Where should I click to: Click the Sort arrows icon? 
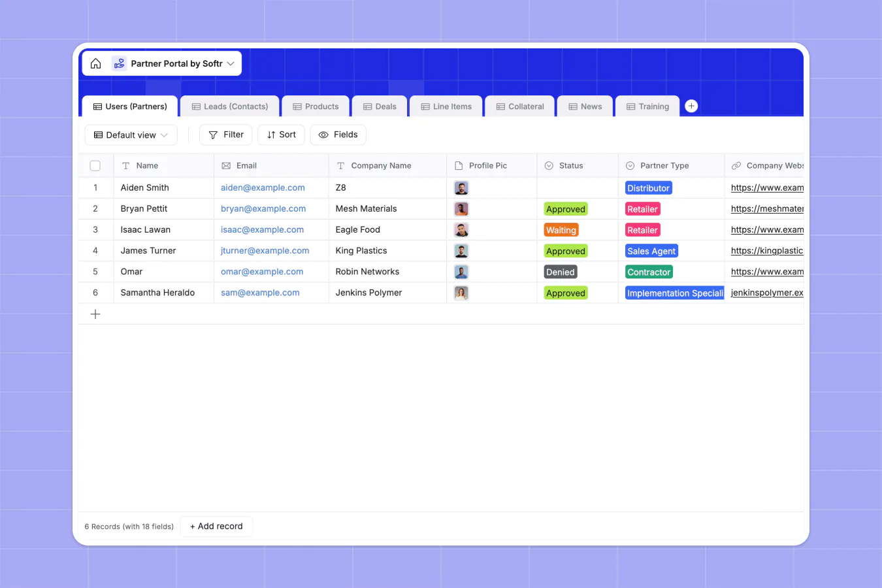tap(272, 135)
